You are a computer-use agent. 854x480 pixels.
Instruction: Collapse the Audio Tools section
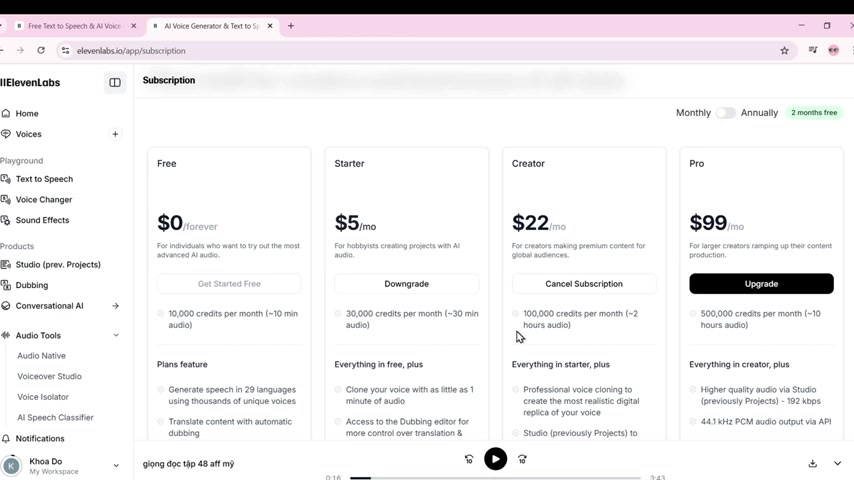point(116,336)
